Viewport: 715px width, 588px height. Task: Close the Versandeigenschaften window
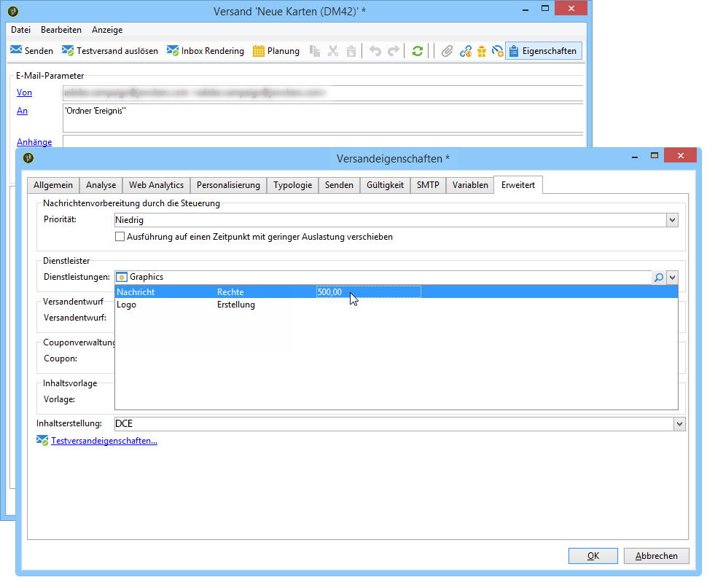tap(680, 155)
